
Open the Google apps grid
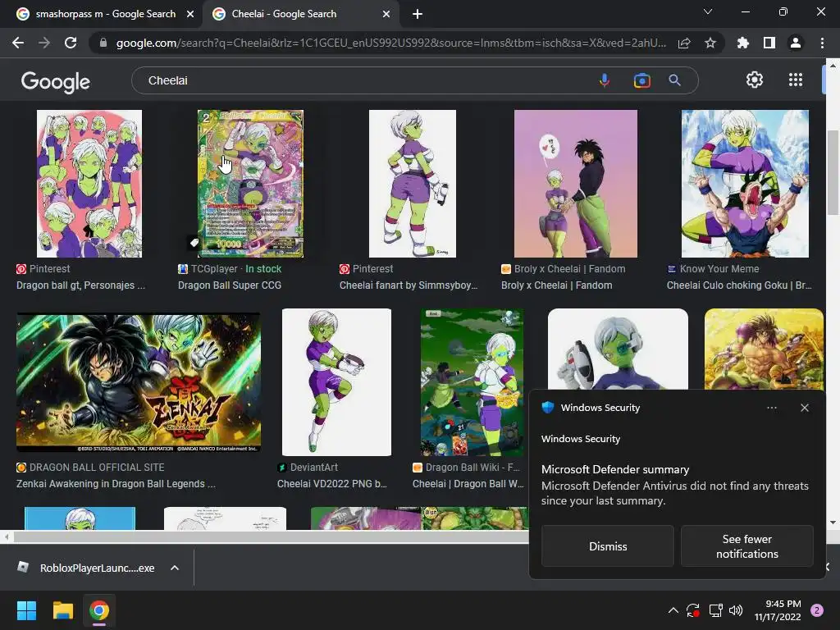tap(796, 80)
